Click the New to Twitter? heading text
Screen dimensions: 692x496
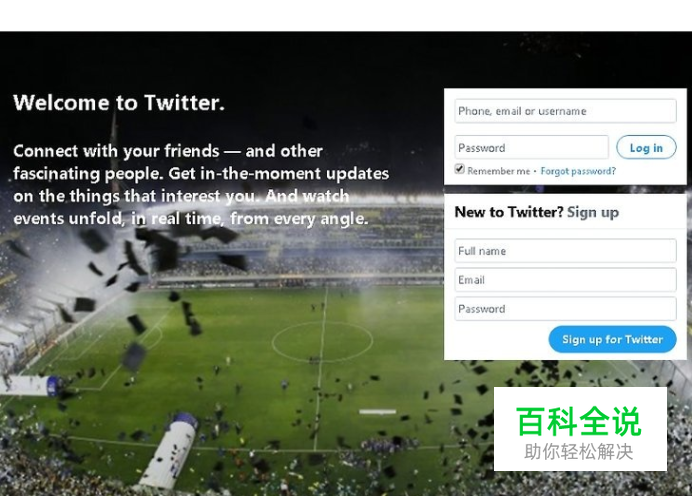pos(509,212)
